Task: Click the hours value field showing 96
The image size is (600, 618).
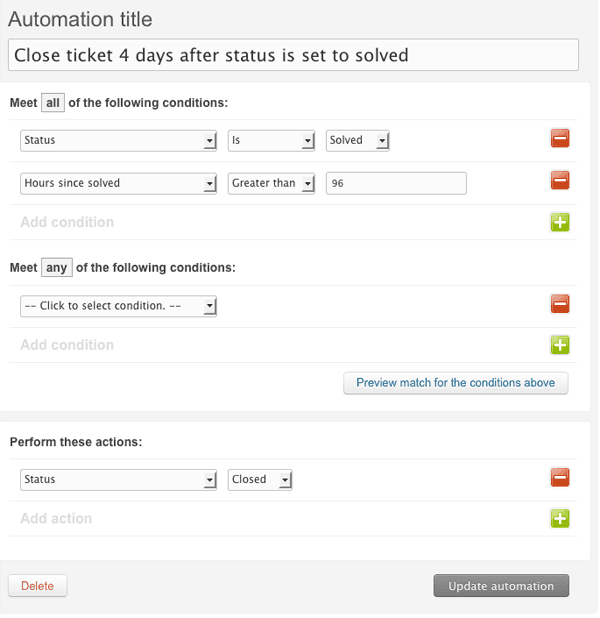Action: pos(396,183)
